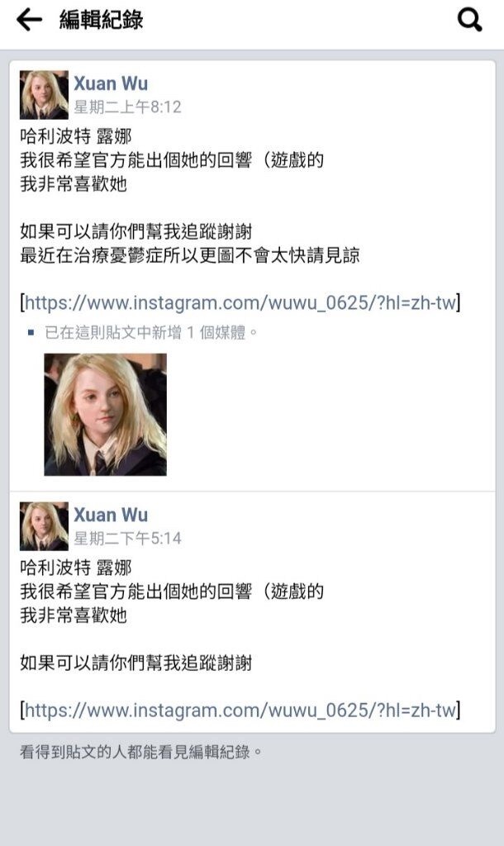The width and height of the screenshot is (504, 846).
Task: Open Xuan Wu's profile from the 上午8:12 entry
Action: coord(111,83)
